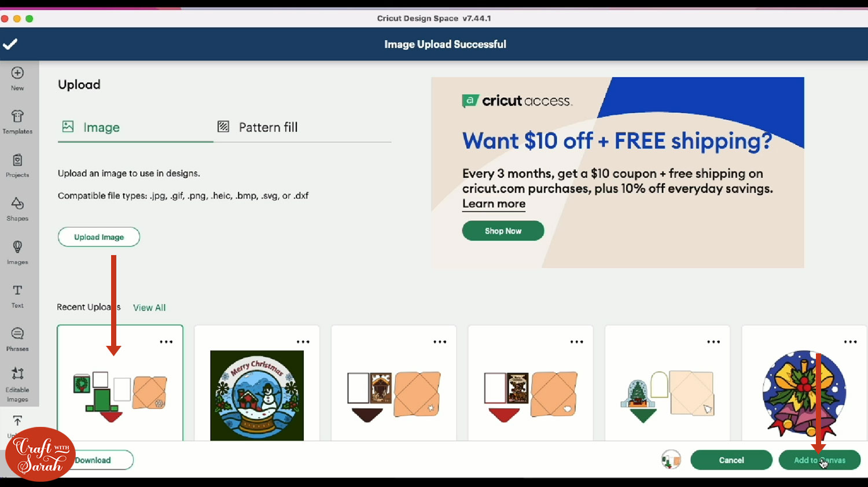Viewport: 868px width, 487px height.
Task: Open the Phrases speech bubble icon
Action: [17, 334]
